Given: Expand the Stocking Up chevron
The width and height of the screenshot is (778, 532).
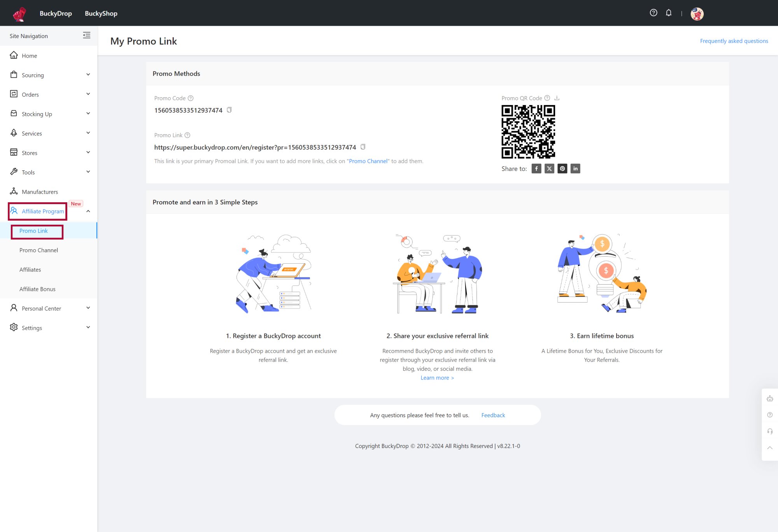Looking at the screenshot, I should [88, 114].
